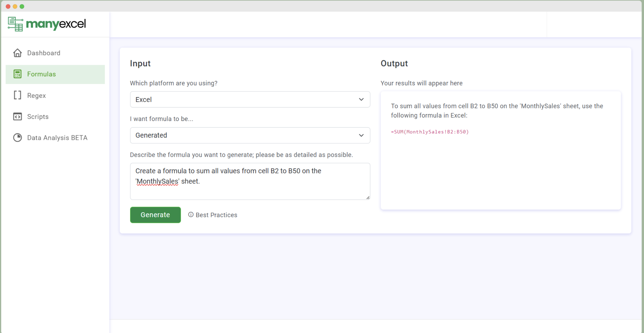Click the Data Analysis pie chart icon
This screenshot has width=644, height=333.
17,138
